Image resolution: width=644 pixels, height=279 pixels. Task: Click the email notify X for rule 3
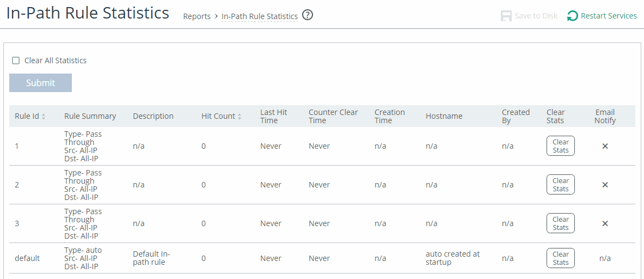point(605,223)
